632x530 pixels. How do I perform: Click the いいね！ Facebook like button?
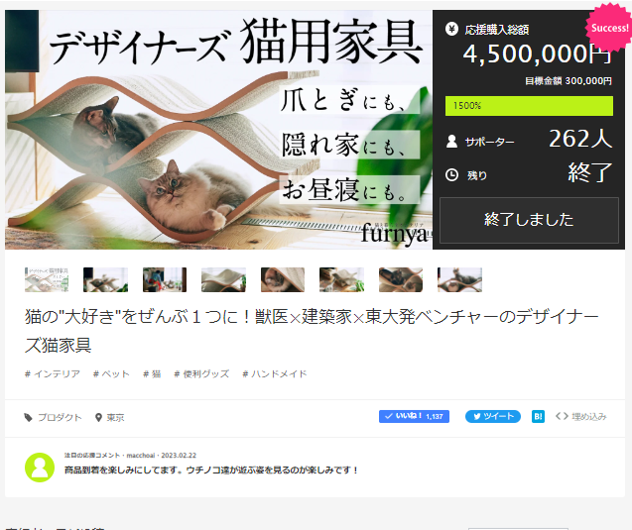(x=414, y=416)
